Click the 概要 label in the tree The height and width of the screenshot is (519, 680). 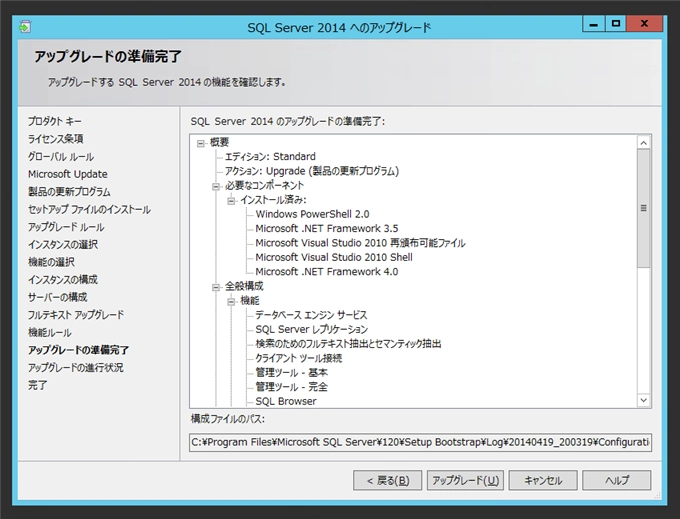(219, 142)
